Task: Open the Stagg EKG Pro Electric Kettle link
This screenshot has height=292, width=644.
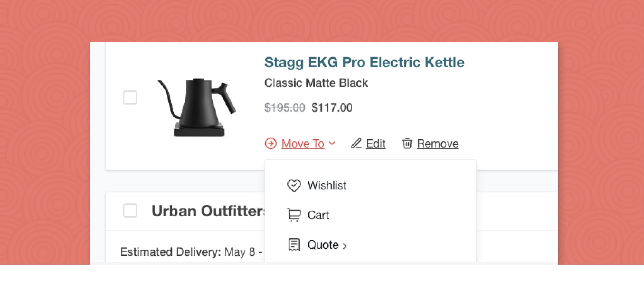Action: [364, 62]
